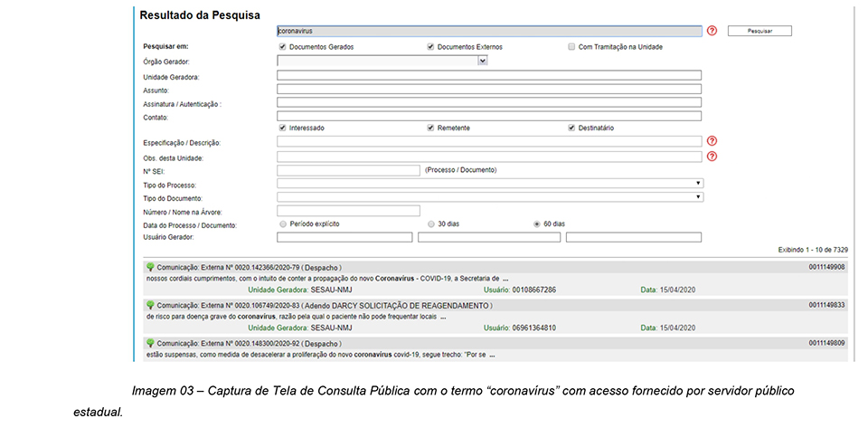Enable Com Tramitação na Unidade checkbox
The height and width of the screenshot is (428, 868).
[572, 46]
